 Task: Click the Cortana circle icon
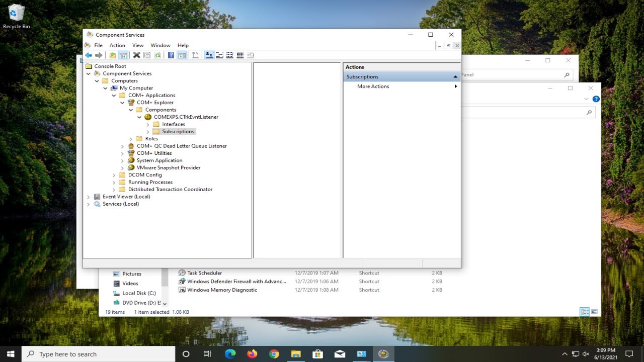click(x=186, y=354)
